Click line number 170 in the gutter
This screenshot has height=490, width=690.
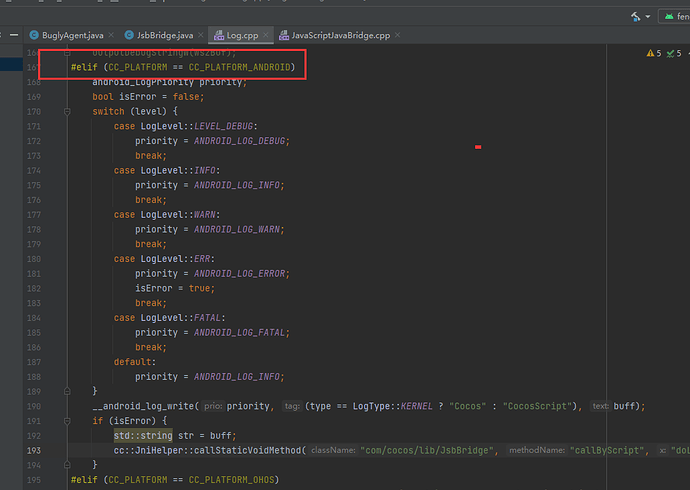click(34, 112)
